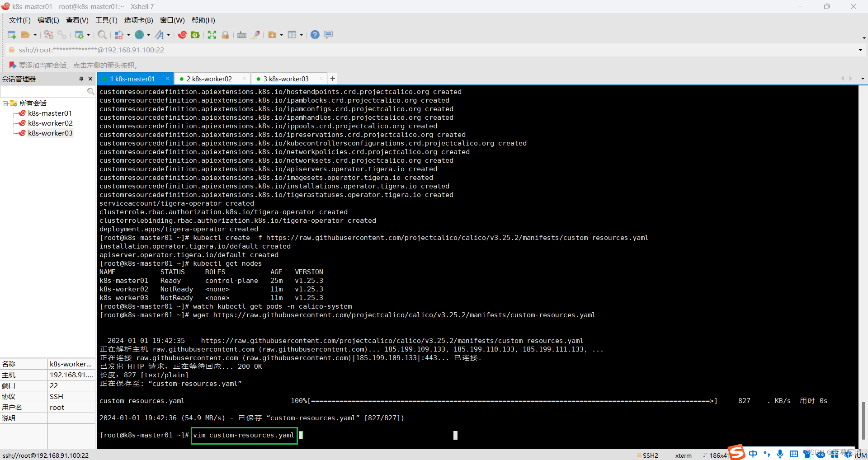The height and width of the screenshot is (460, 868).
Task: Click the highlight marker toolbar icon
Action: (x=255, y=35)
